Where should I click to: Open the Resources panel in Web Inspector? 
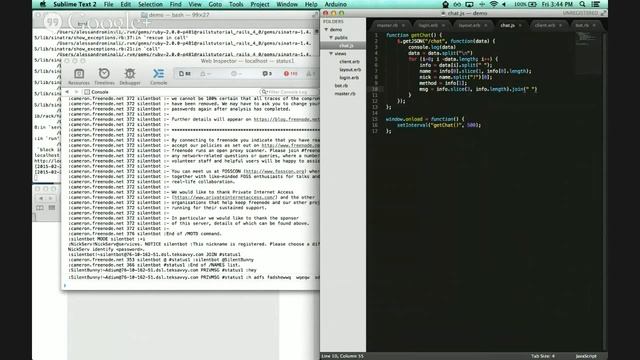coord(79,76)
